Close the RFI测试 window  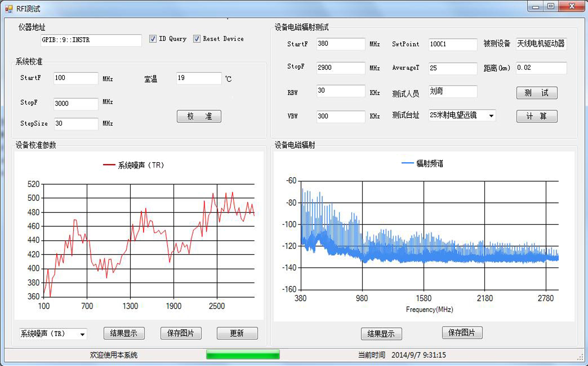572,6
